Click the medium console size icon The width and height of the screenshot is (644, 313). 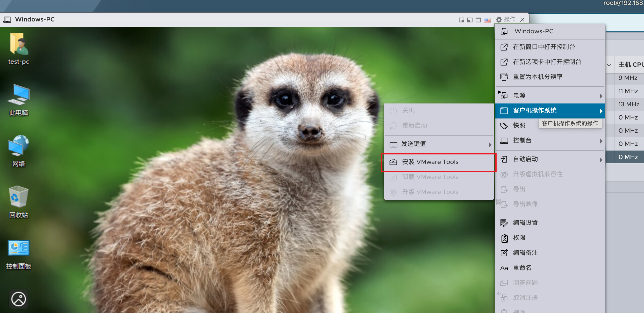tap(470, 20)
